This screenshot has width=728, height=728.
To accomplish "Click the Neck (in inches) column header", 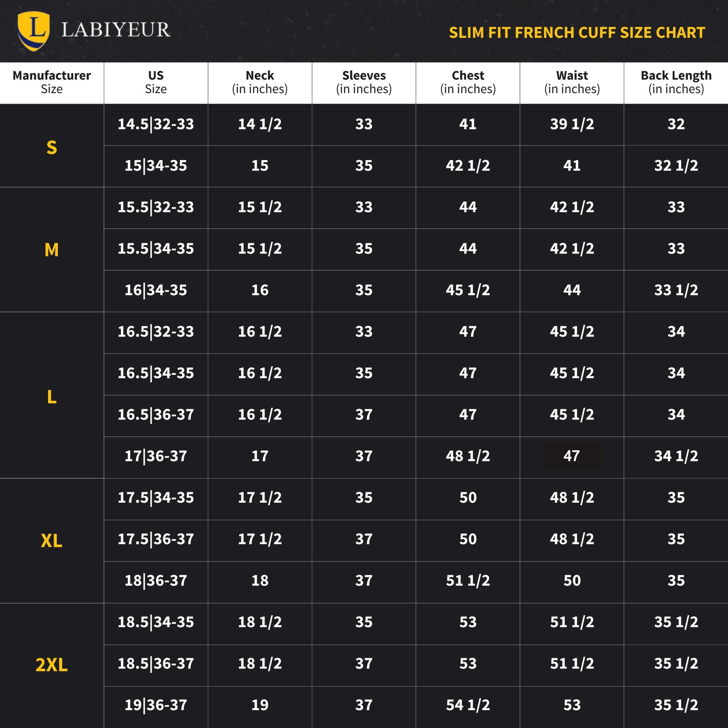I will click(x=260, y=82).
